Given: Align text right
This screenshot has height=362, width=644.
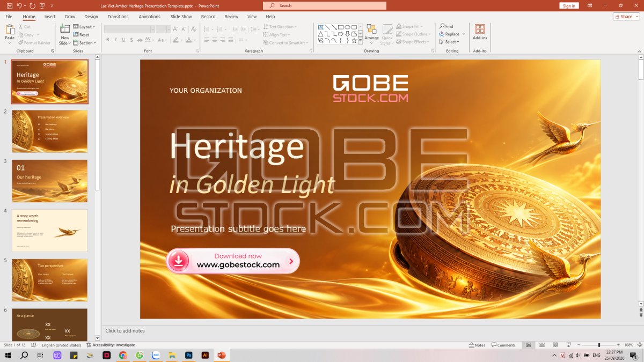Looking at the screenshot, I should 223,40.
